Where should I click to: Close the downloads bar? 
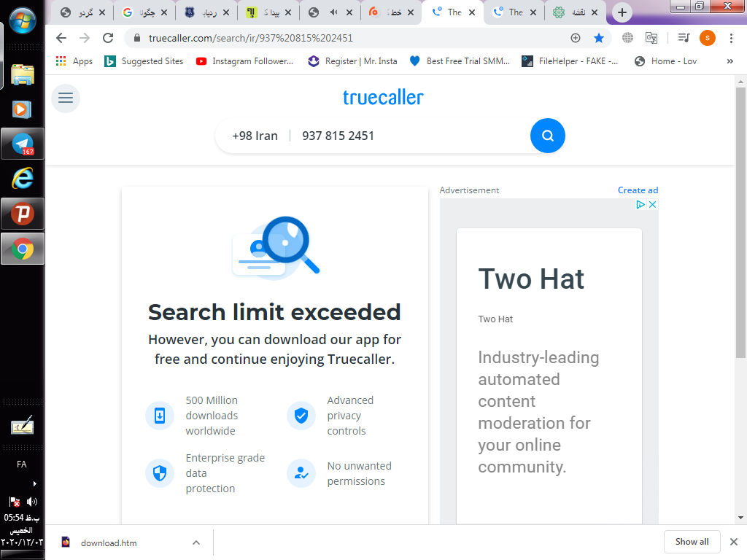pyautogui.click(x=734, y=542)
